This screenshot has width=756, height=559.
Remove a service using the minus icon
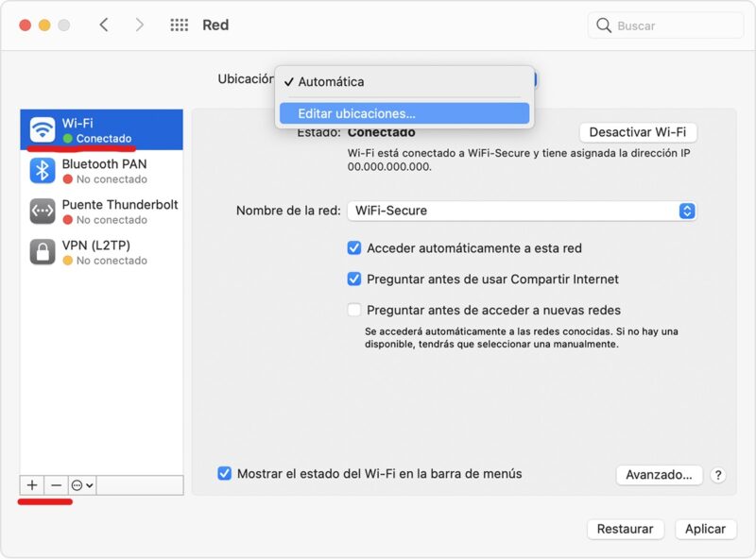[57, 484]
